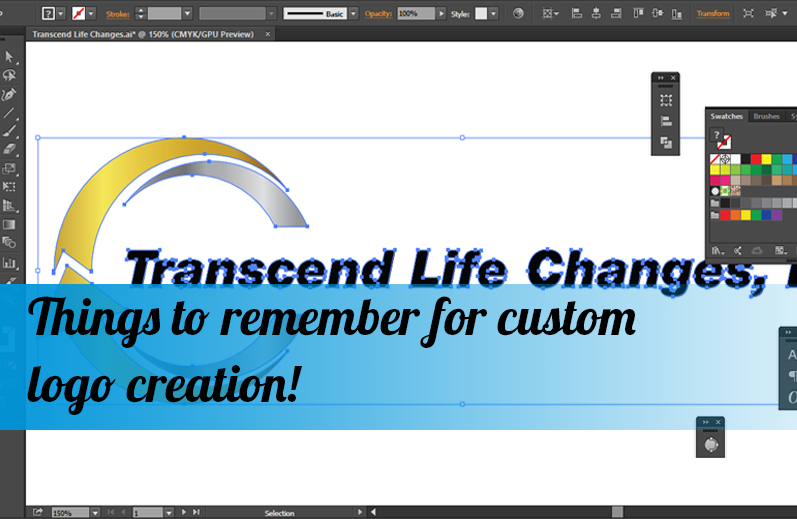Select the Paintbrush tool
Screen dimensions: 797x519
tap(9, 131)
